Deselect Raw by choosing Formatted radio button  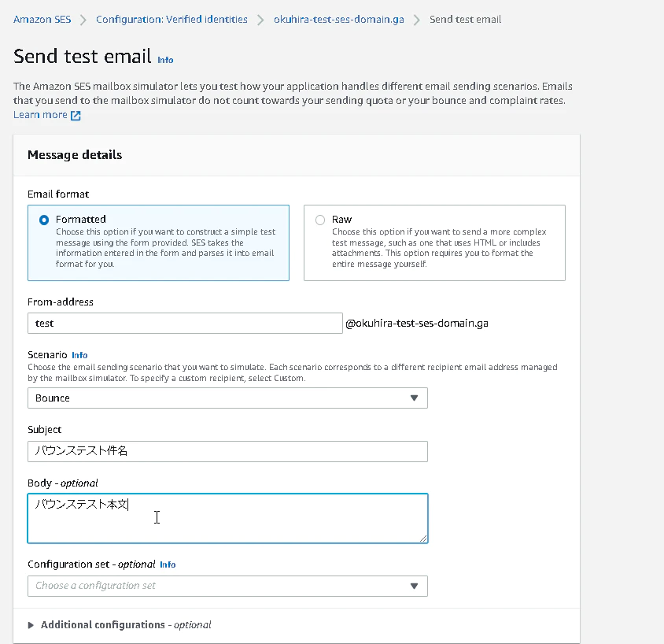click(x=43, y=220)
